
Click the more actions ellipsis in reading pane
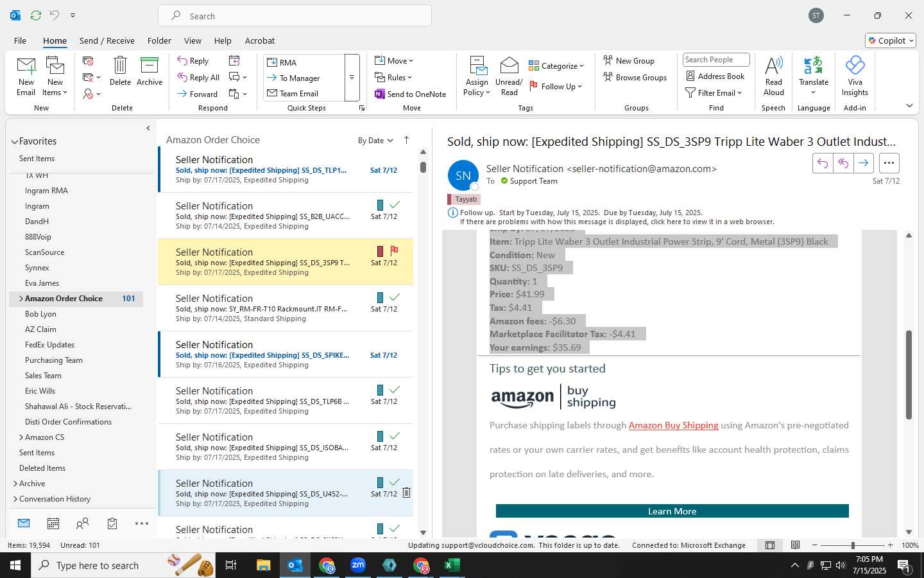[889, 163]
